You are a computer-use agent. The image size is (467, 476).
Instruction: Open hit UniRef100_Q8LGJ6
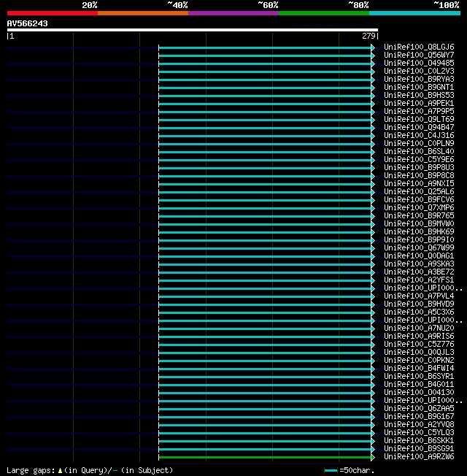419,47
